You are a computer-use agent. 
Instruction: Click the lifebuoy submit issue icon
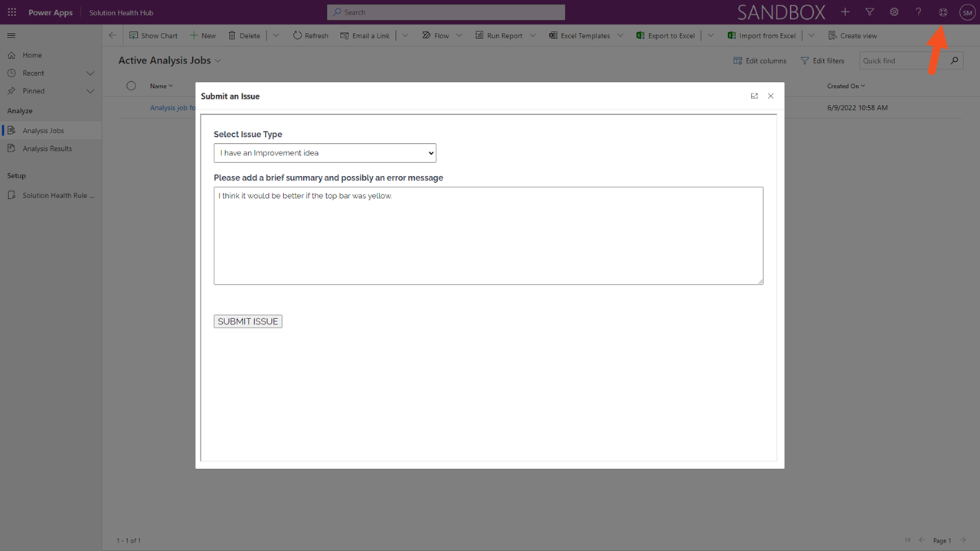pos(943,12)
